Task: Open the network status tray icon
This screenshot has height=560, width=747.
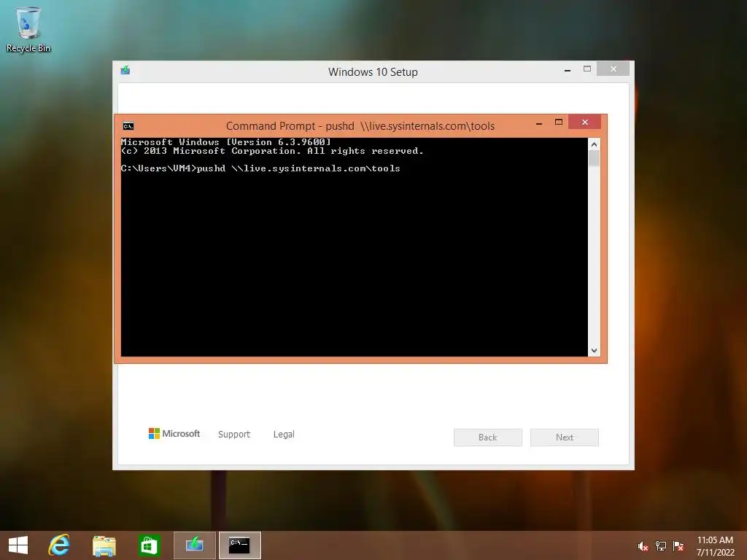Action: pos(661,546)
